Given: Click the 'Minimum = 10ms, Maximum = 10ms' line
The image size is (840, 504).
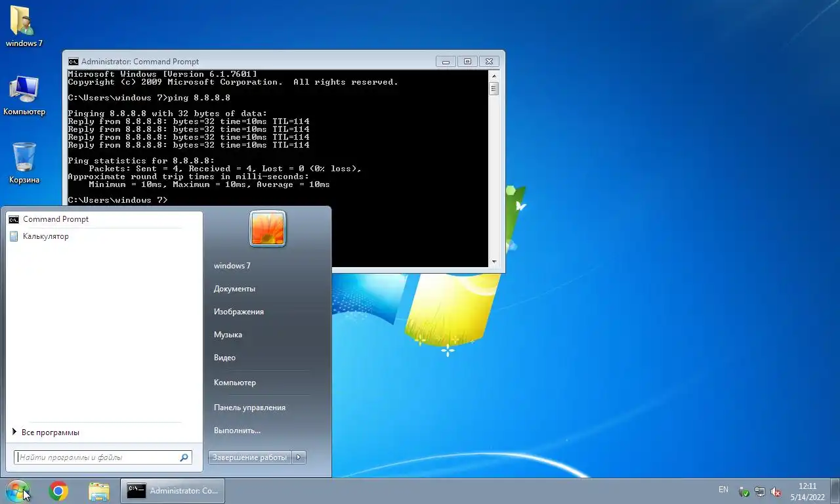Looking at the screenshot, I should click(x=209, y=184).
